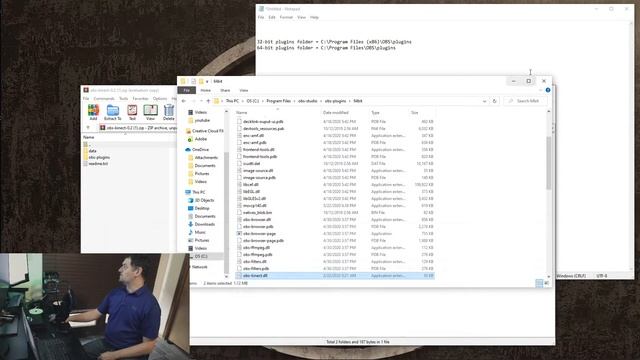Select obs-kinect.dll file in Explorer
The image size is (640, 360).
coord(335,276)
